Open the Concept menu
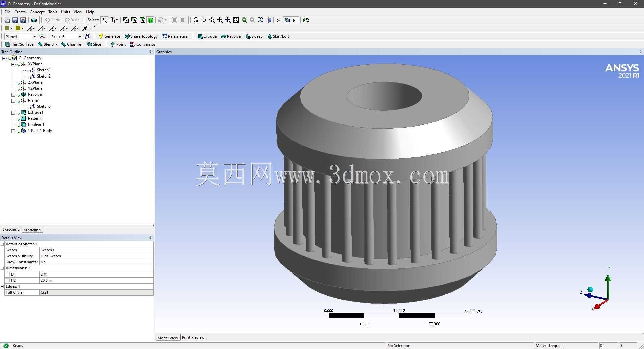 click(x=37, y=12)
